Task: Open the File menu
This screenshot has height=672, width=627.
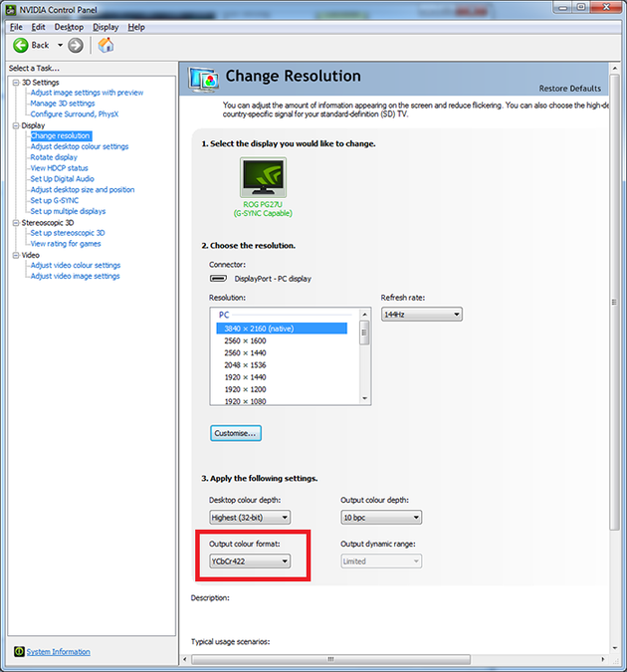Action: 16,27
